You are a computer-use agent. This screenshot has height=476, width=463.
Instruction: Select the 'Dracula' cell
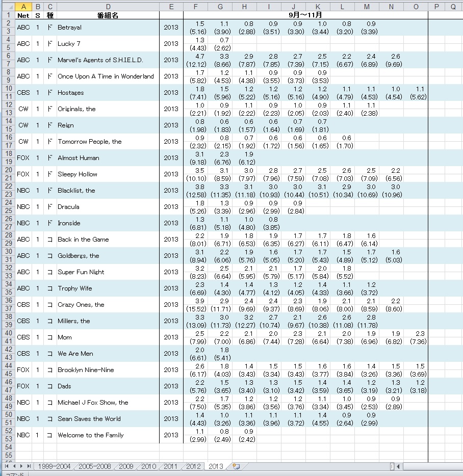(108, 207)
